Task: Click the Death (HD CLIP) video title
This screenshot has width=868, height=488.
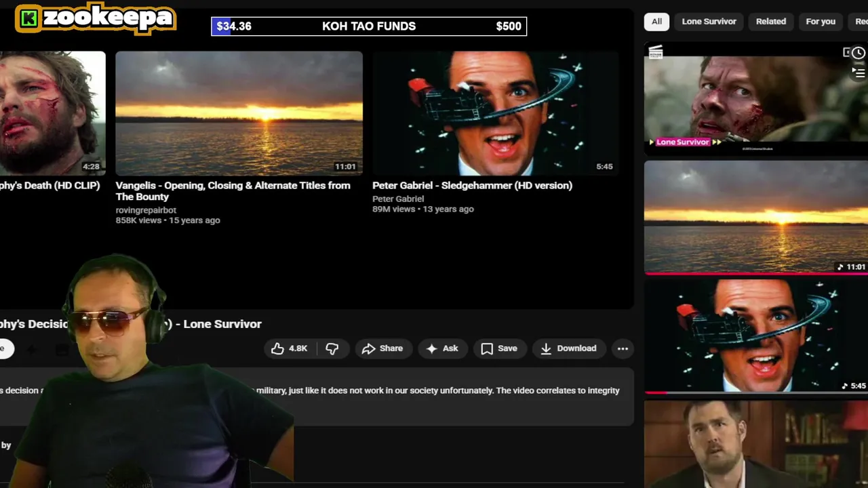Action: 50,185
